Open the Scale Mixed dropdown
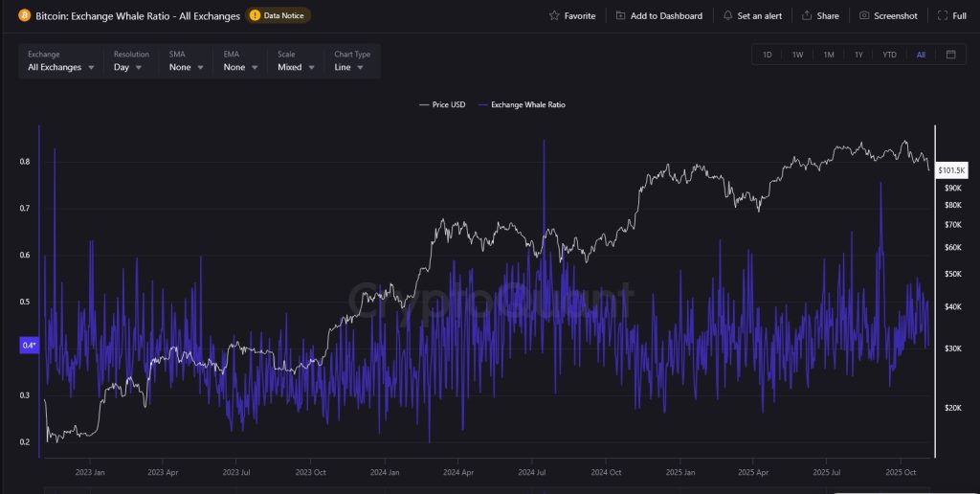This screenshot has height=494, width=980. [296, 67]
